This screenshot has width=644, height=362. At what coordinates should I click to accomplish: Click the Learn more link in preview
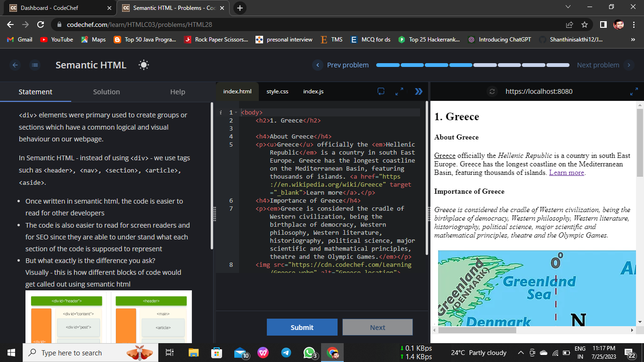tap(567, 173)
